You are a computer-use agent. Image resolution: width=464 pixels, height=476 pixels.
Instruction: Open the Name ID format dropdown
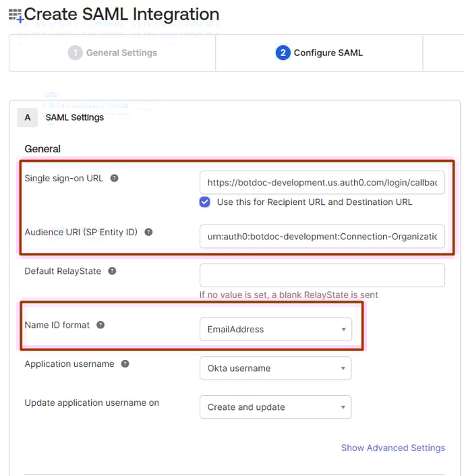[275, 330]
